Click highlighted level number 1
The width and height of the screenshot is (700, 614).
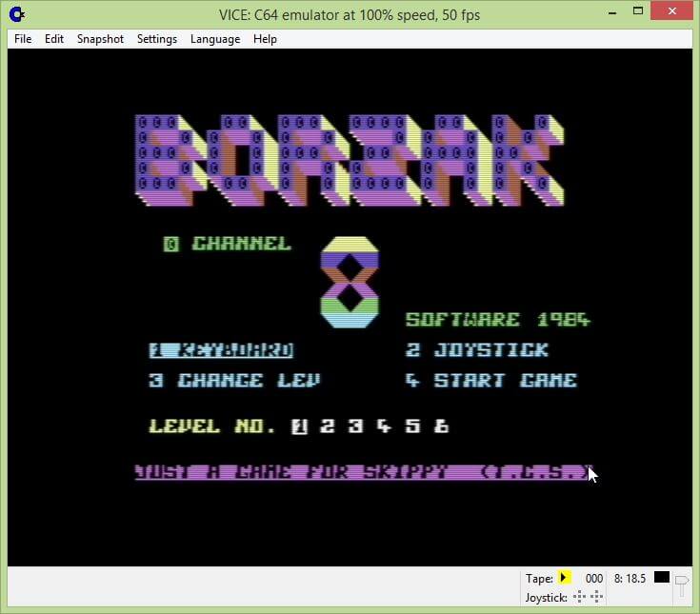click(299, 426)
